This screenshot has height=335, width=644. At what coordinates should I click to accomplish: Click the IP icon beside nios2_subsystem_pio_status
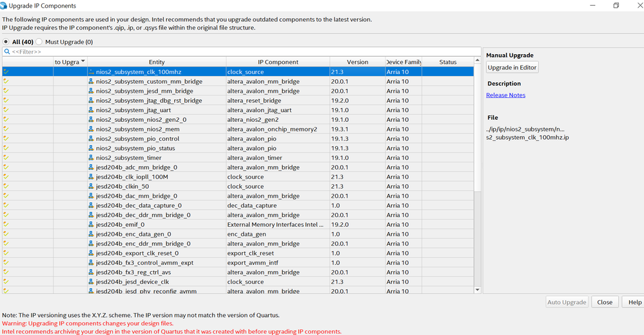point(91,148)
